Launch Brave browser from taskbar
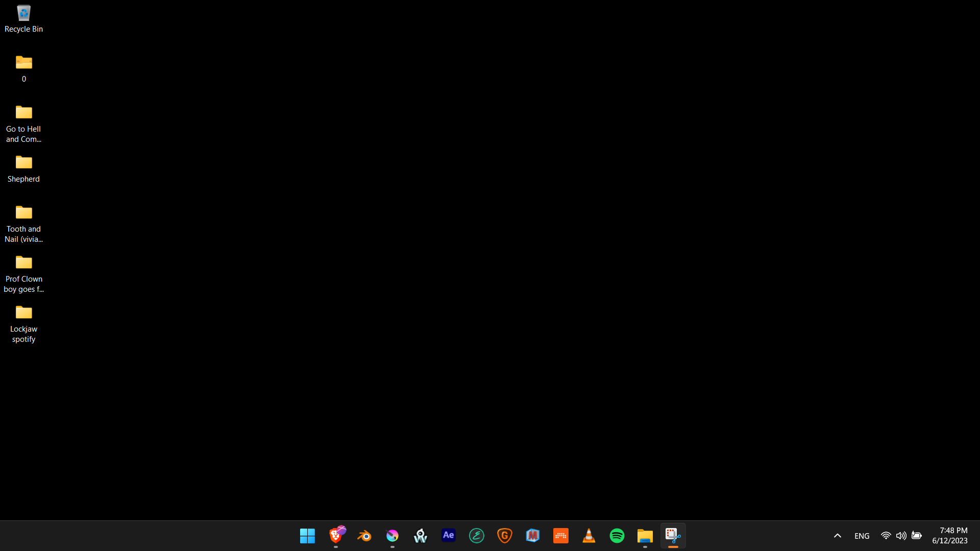Viewport: 980px width, 551px height. 336,536
